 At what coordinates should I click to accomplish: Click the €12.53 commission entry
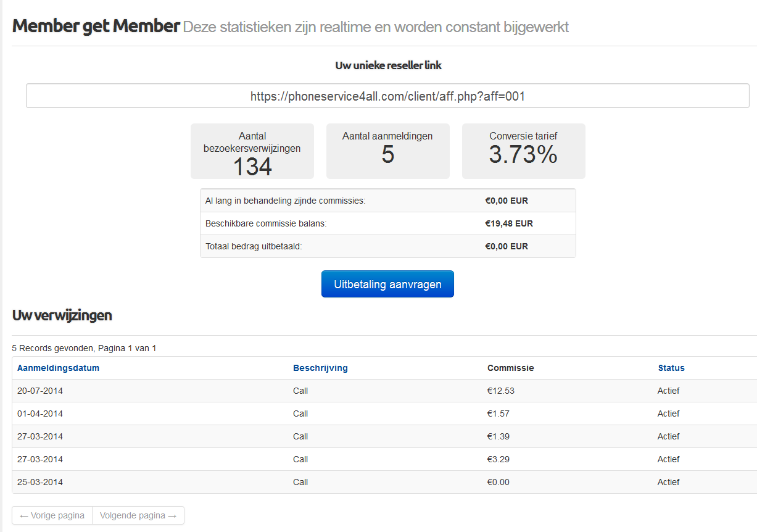[500, 391]
